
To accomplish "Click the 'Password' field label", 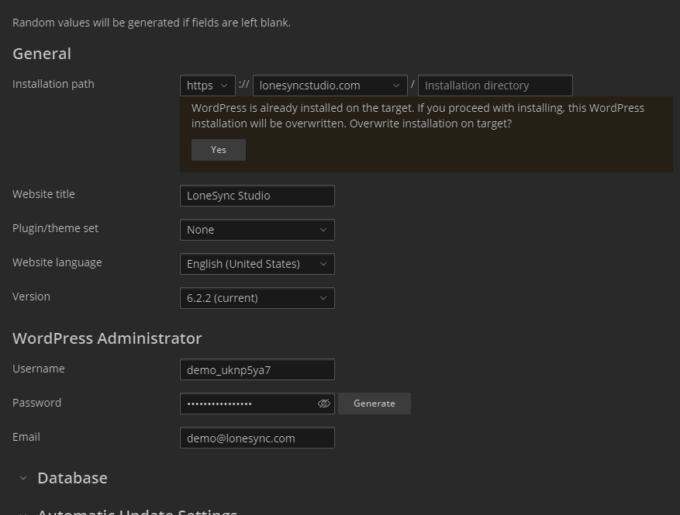I will (x=36, y=403).
